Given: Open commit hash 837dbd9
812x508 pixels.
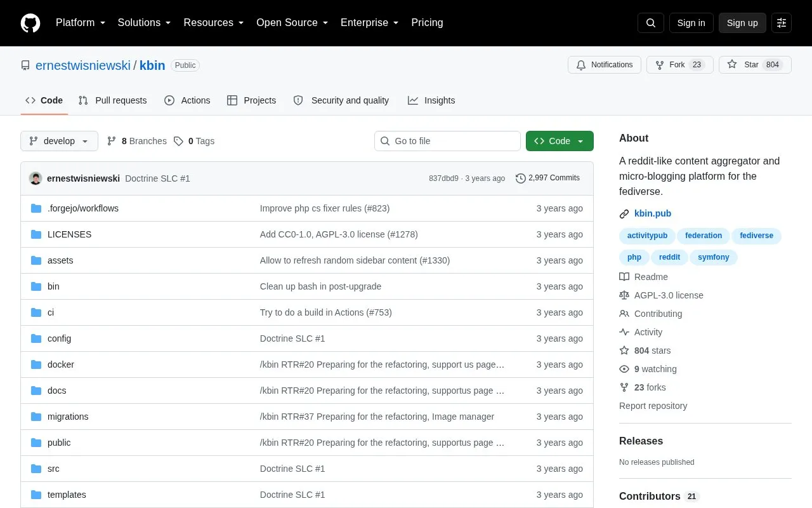Looking at the screenshot, I should (443, 178).
